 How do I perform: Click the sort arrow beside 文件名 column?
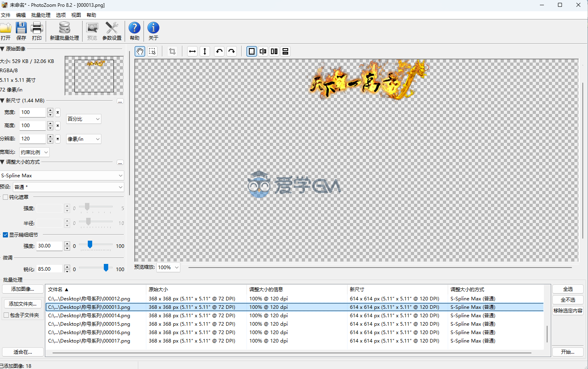click(67, 290)
